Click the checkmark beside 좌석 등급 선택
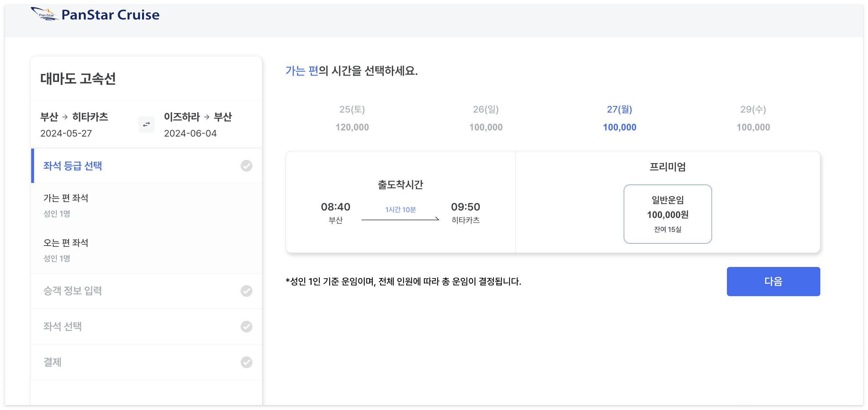868x410 pixels. point(247,166)
